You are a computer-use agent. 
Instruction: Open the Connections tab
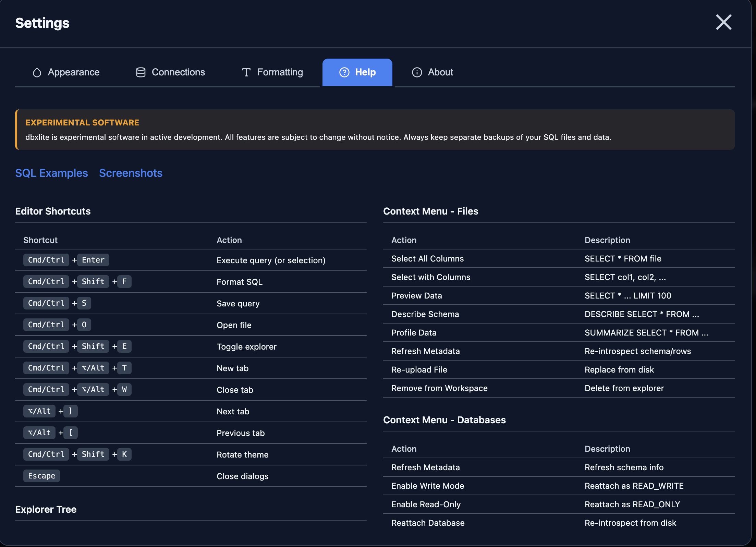(178, 72)
